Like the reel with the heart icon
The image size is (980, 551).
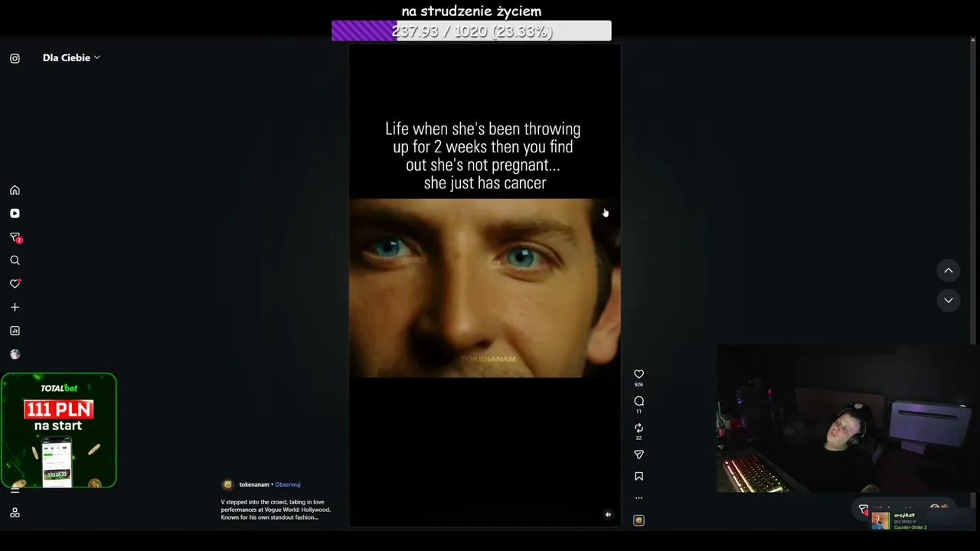(639, 374)
